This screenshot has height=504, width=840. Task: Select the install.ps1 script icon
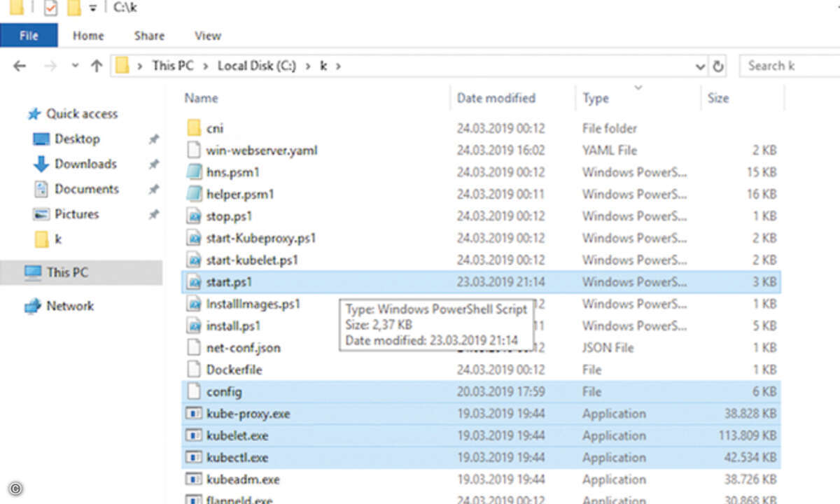pos(194,325)
